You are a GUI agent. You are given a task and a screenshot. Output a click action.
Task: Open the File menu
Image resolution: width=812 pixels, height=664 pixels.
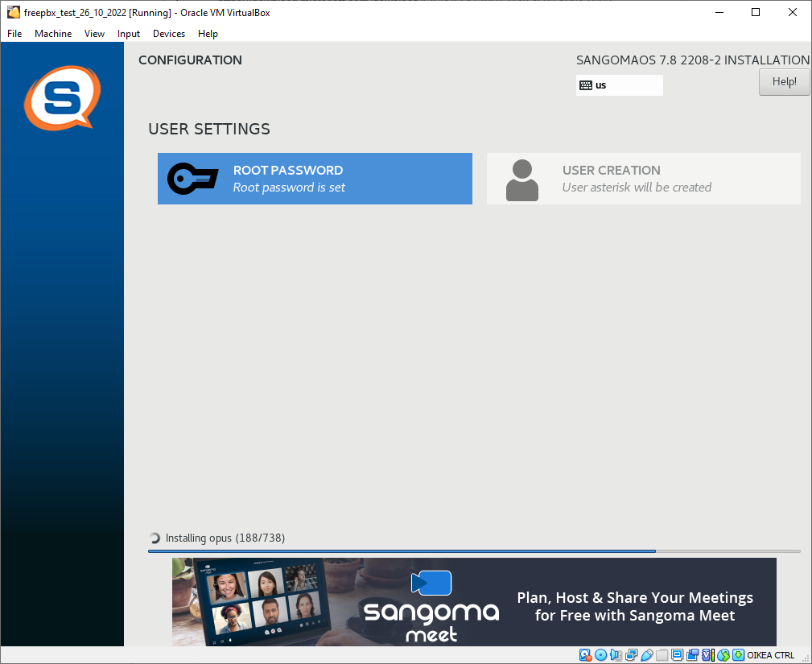pyautogui.click(x=14, y=34)
